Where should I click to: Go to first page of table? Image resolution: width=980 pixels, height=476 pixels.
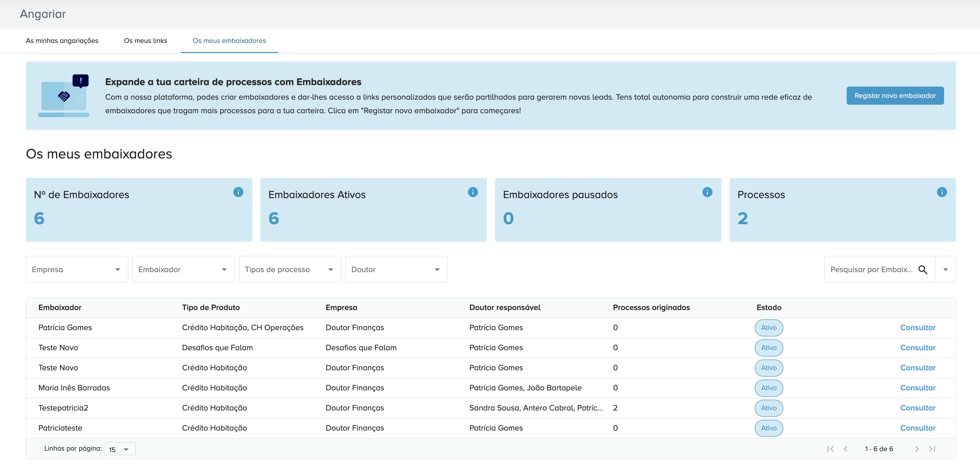pos(831,449)
